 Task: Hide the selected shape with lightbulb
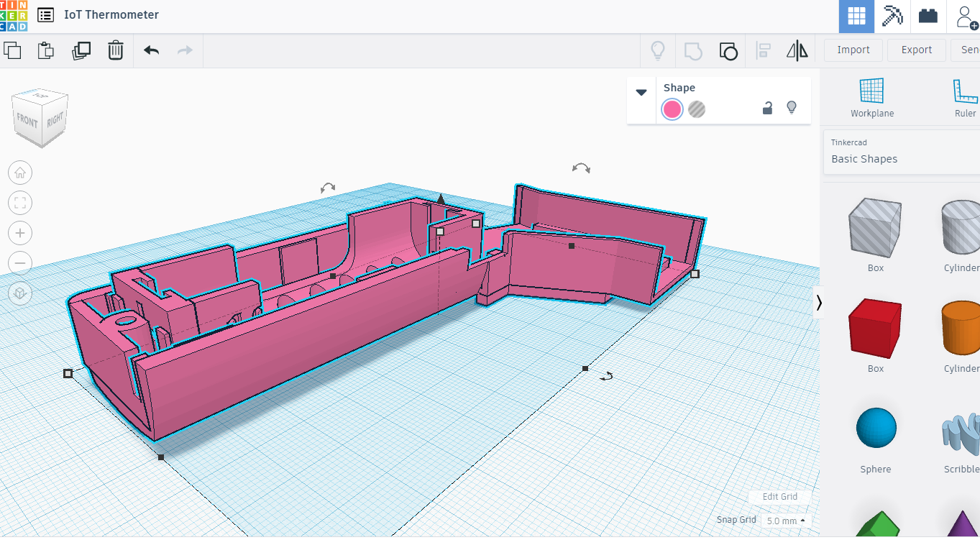point(792,108)
